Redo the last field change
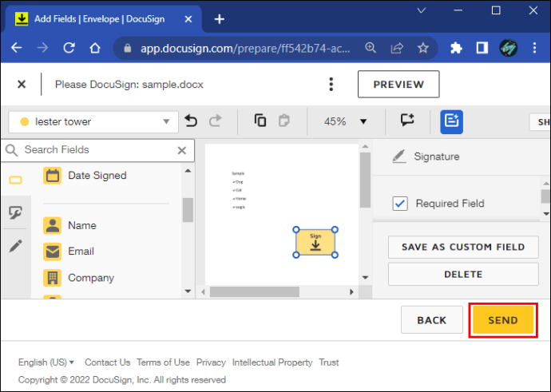 coord(216,121)
